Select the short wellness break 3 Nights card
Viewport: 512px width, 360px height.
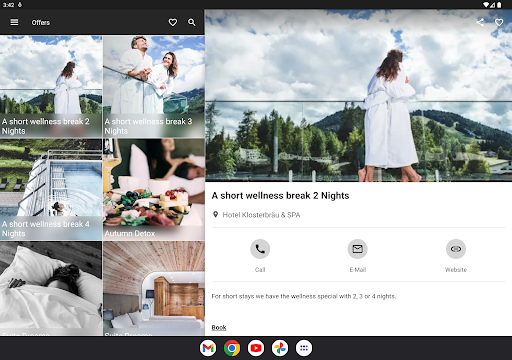[154, 87]
